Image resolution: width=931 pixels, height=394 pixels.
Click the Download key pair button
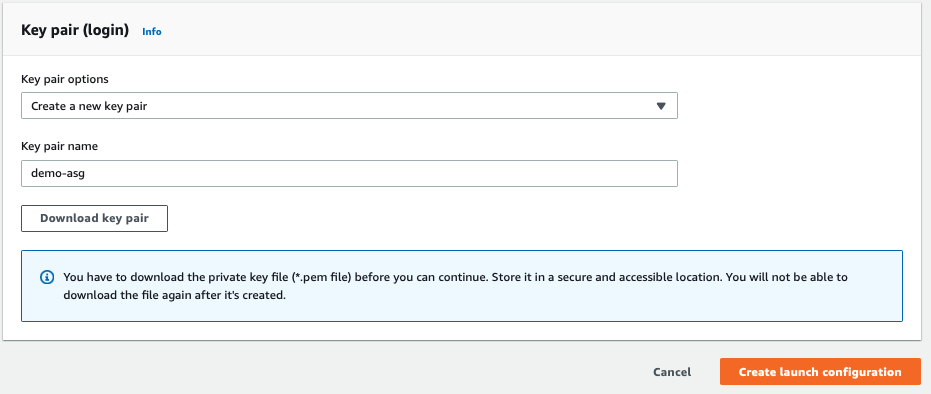click(x=94, y=218)
